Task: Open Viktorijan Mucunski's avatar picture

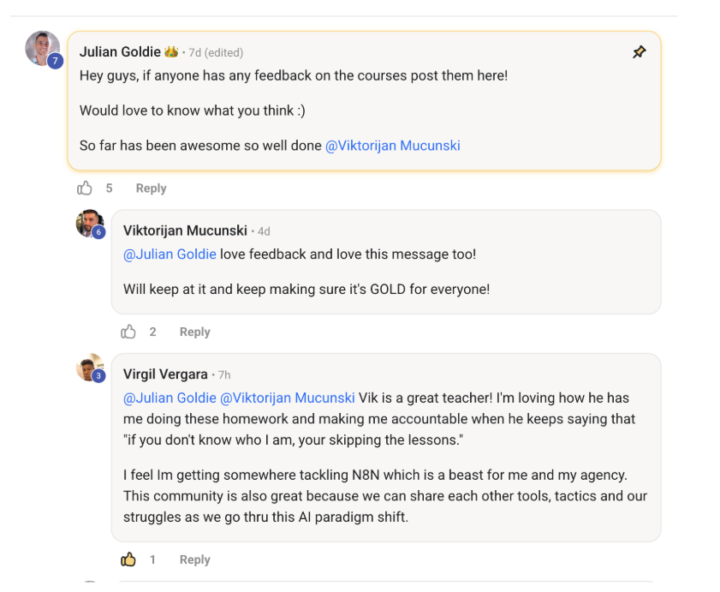Action: [x=88, y=222]
